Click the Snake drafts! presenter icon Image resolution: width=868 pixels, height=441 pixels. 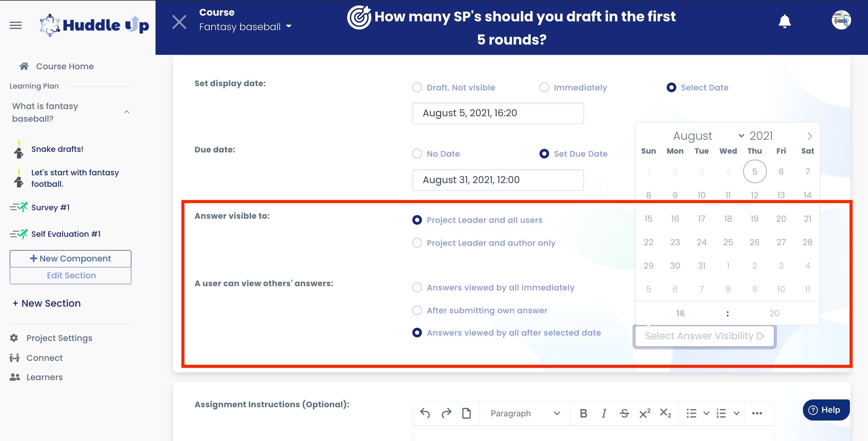(x=19, y=150)
